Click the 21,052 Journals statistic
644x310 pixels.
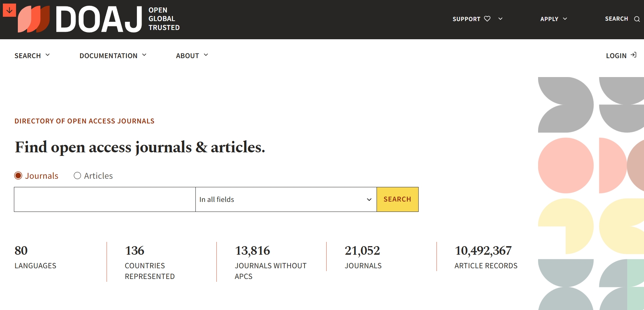click(363, 257)
